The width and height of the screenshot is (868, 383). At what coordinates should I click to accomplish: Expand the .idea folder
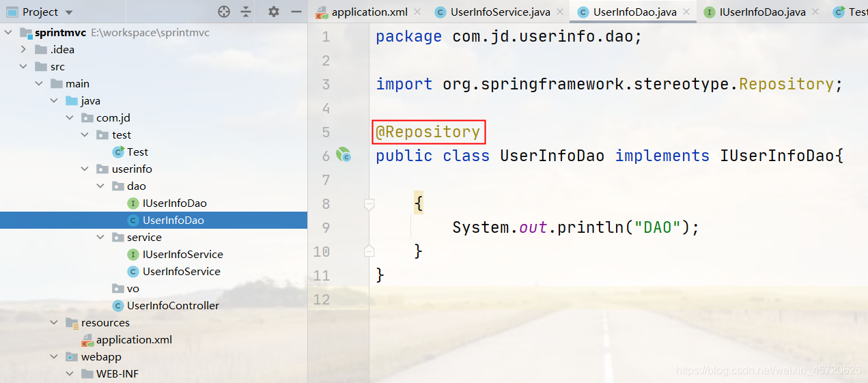(x=23, y=50)
